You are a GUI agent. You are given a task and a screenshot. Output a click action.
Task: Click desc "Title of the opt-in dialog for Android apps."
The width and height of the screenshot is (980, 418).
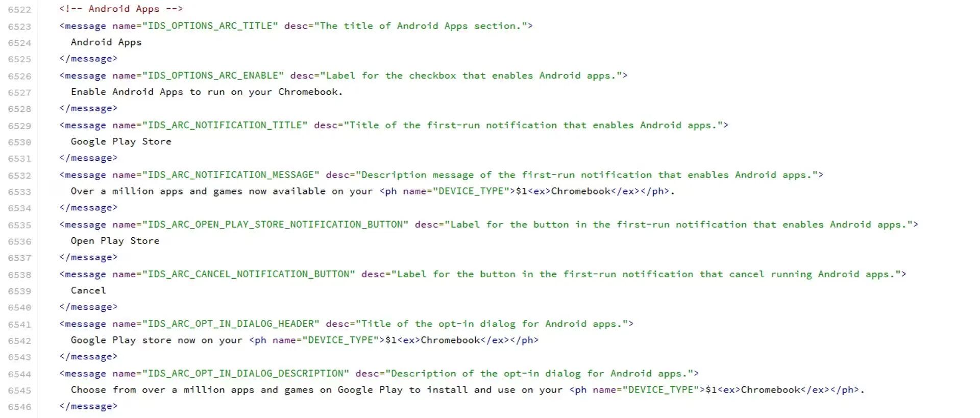click(x=492, y=324)
